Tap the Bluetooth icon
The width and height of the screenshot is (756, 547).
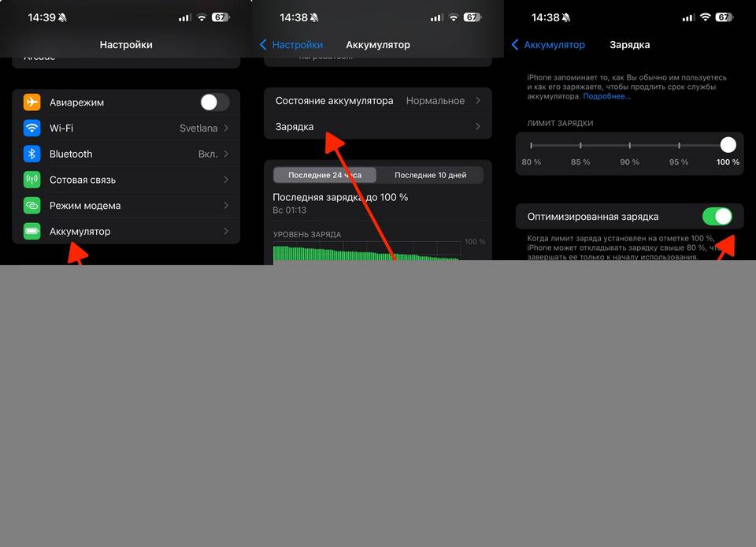(31, 154)
